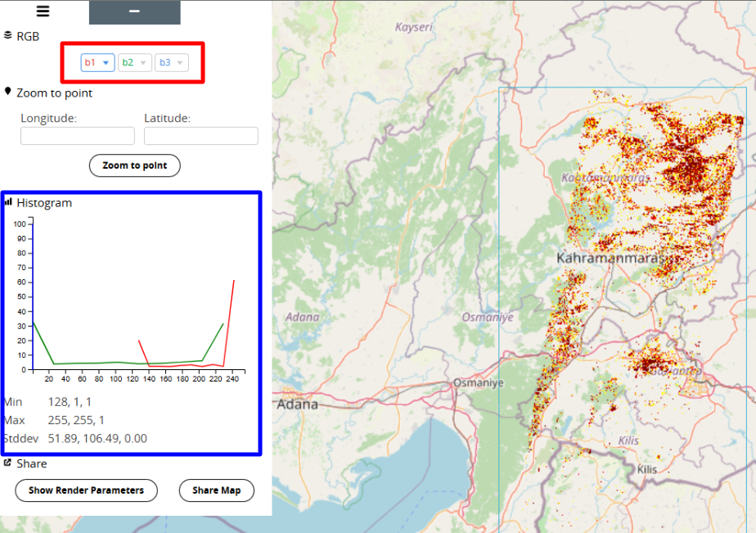Select the Histogram section heading
Viewport: 756px width, 533px height.
(44, 202)
